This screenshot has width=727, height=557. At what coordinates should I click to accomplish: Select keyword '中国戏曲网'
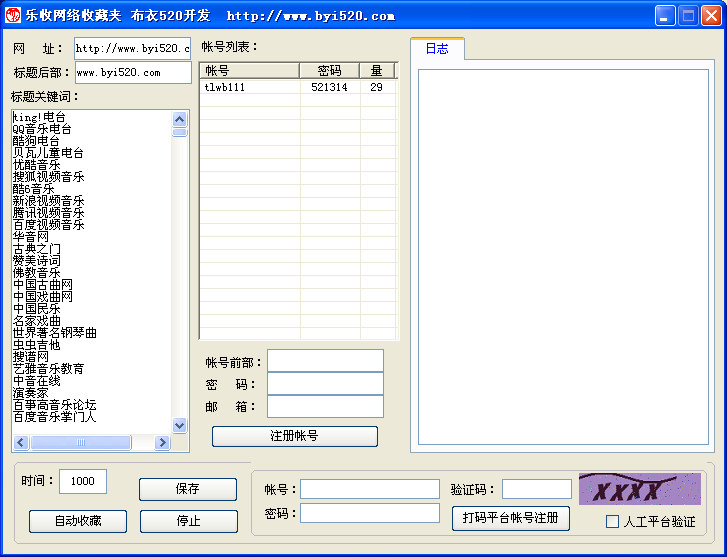point(42,297)
